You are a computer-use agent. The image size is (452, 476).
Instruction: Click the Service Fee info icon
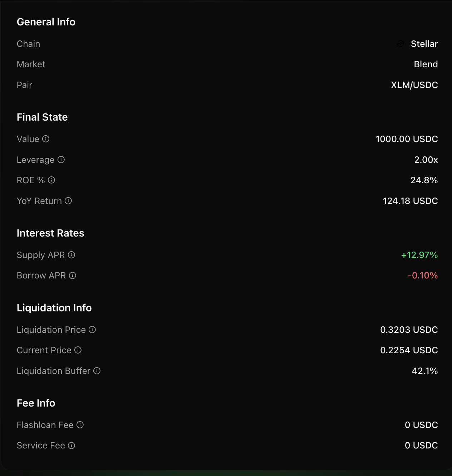[72, 446]
